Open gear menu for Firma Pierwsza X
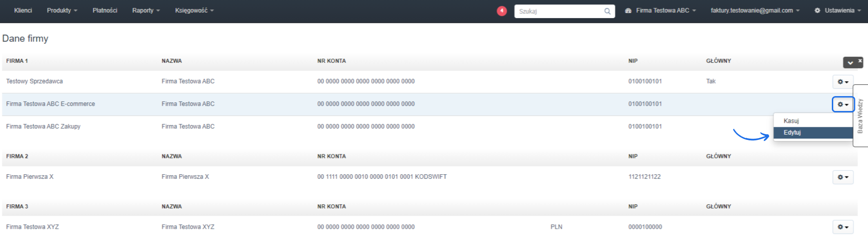Screen dimensions: 868x241 [843, 177]
